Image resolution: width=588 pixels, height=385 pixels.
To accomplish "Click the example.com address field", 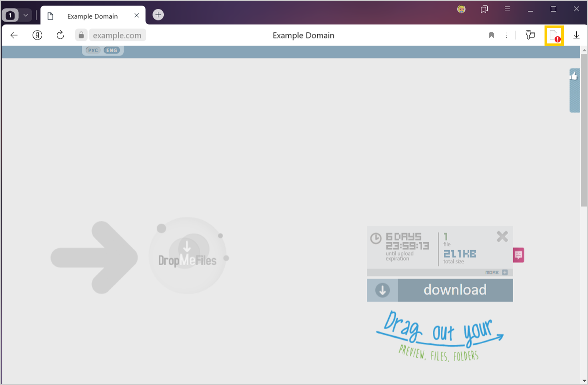I will 117,35.
